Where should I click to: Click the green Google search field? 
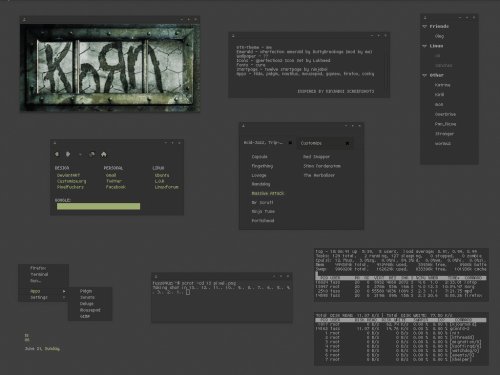(x=98, y=206)
